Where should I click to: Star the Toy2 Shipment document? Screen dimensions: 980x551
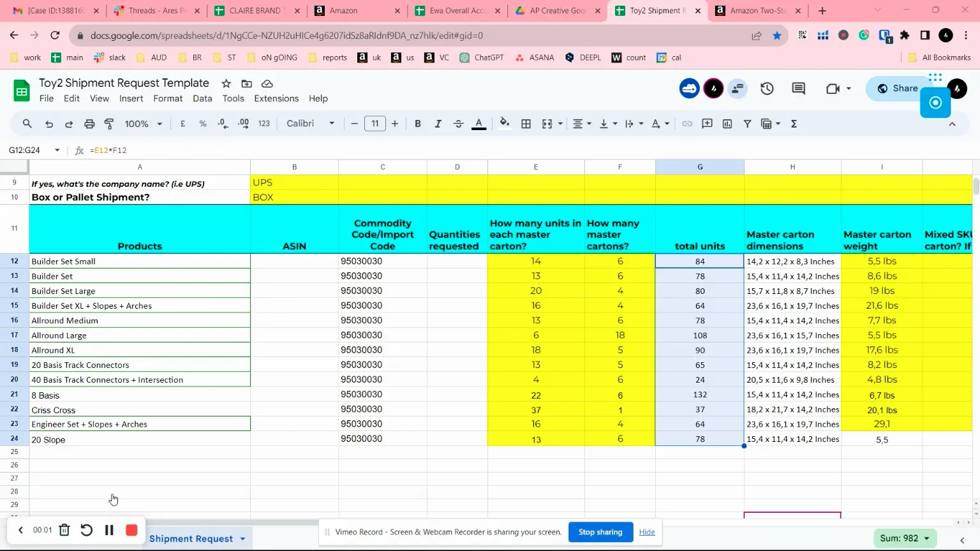point(226,84)
